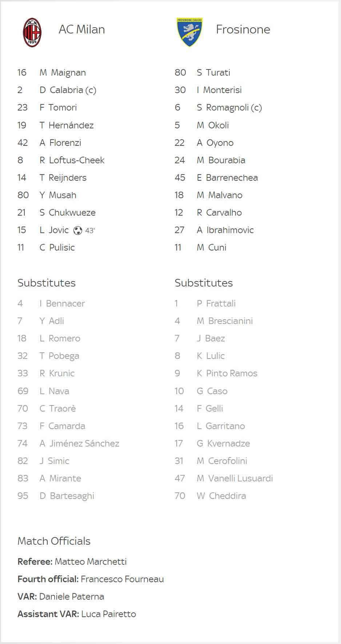Screen dimensions: 341x644
Task: Select goalkeeper M Maignan
Action: [63, 73]
